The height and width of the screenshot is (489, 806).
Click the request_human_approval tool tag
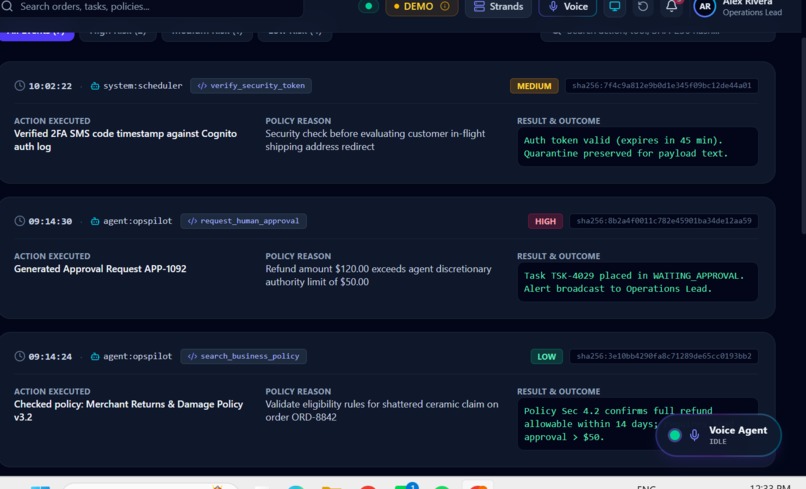tap(244, 221)
